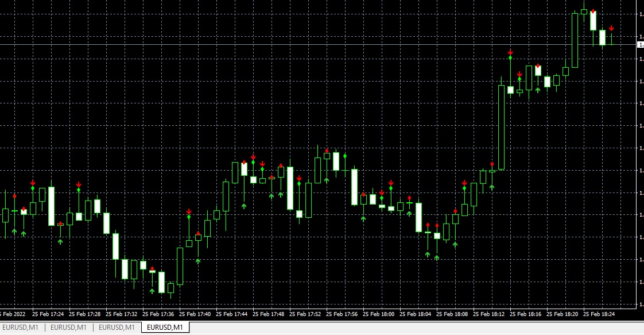Click the '25 Feb 17:52' time label
644x335 pixels.
(305, 314)
